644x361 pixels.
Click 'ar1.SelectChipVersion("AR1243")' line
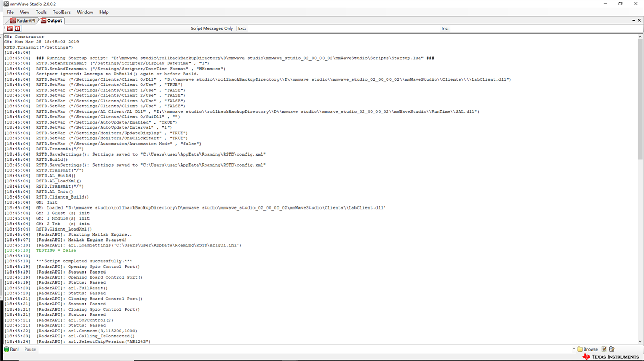pos(77,341)
